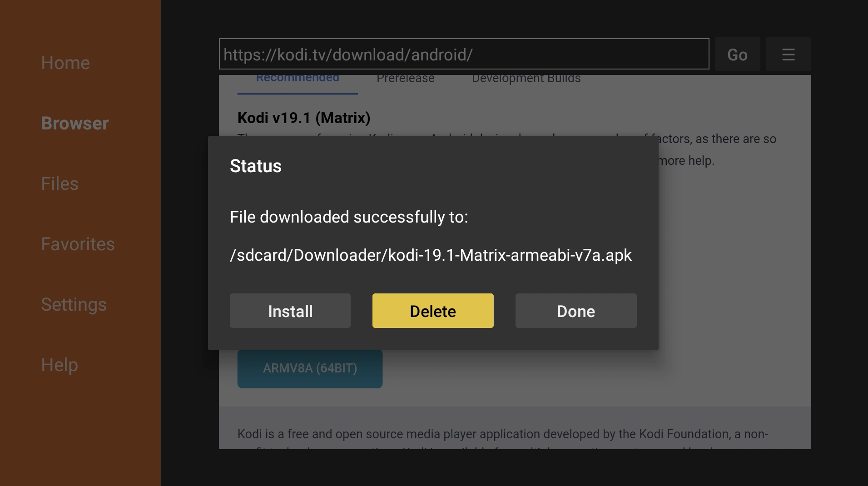
Task: Click the downloaded APK file path text
Action: click(x=431, y=255)
